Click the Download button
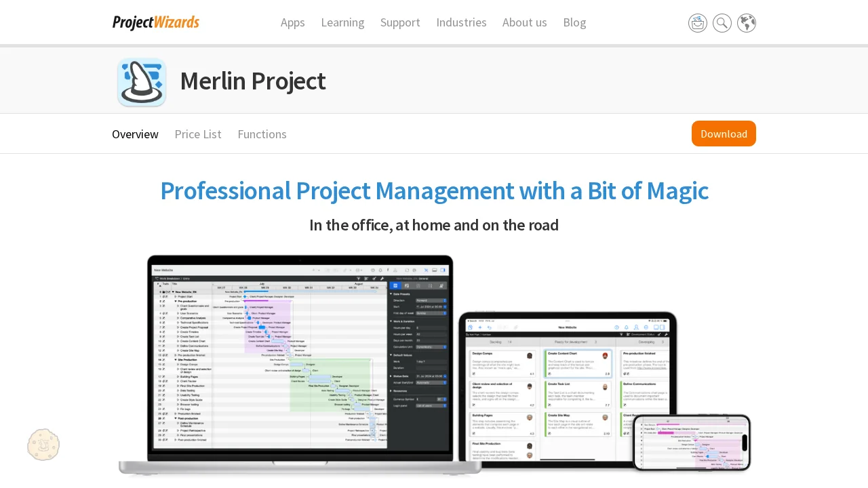This screenshot has width=868, height=488. click(724, 134)
